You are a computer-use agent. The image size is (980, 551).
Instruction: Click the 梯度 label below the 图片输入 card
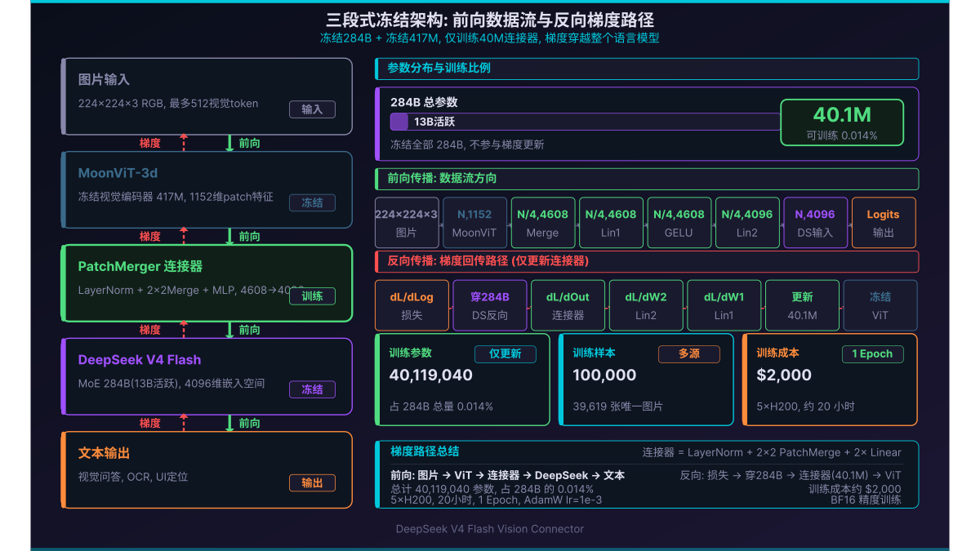(x=149, y=143)
